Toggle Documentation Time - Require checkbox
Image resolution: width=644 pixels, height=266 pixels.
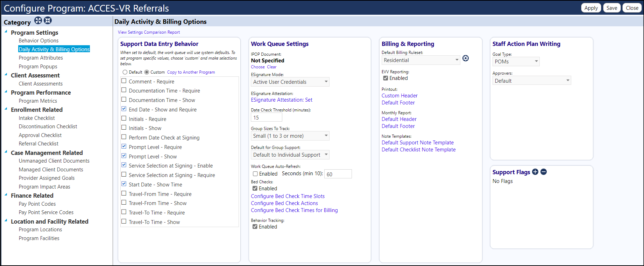tap(124, 90)
